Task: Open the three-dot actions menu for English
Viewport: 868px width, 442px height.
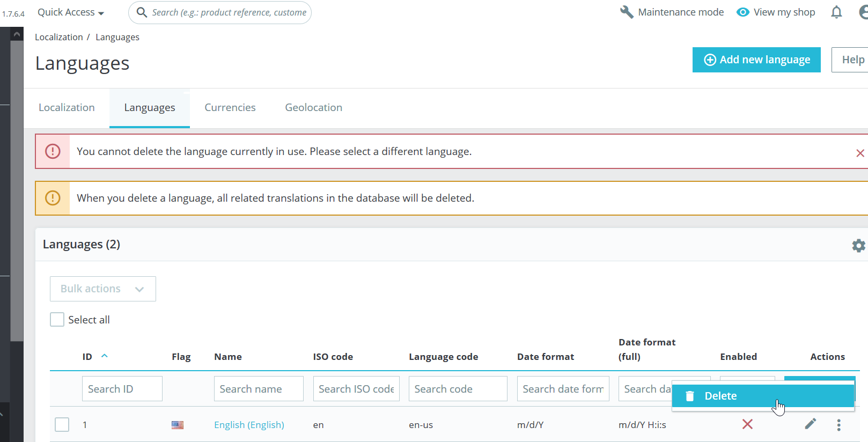Action: pyautogui.click(x=838, y=425)
